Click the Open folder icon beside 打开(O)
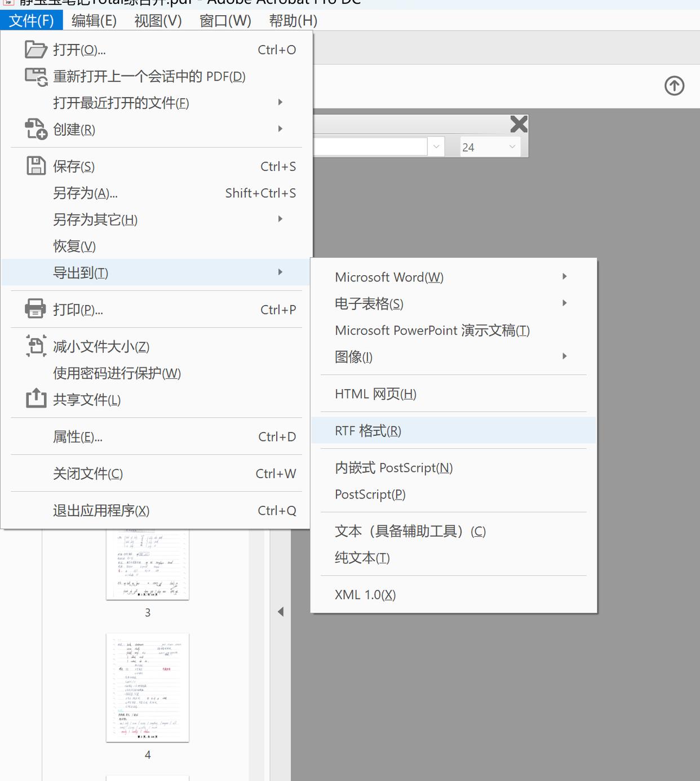The height and width of the screenshot is (781, 700). [36, 50]
